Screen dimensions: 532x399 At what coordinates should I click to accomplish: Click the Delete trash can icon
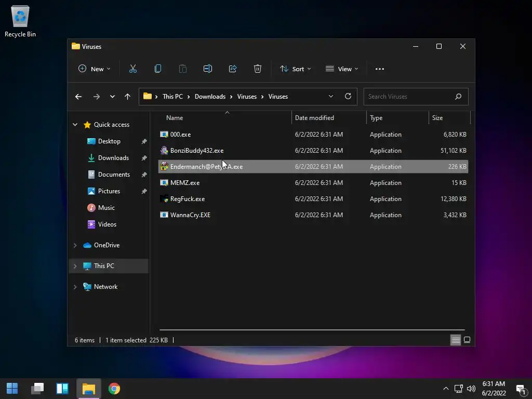point(258,69)
